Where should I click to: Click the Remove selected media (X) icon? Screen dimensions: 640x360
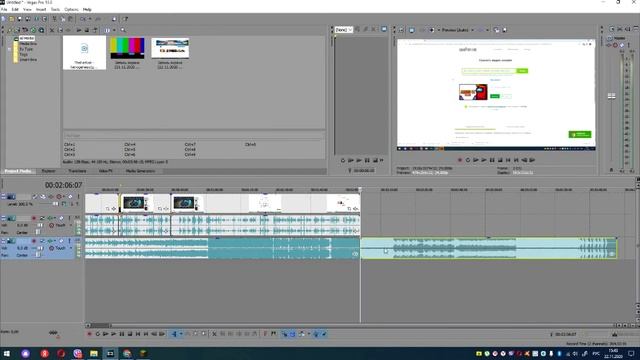click(x=52, y=30)
